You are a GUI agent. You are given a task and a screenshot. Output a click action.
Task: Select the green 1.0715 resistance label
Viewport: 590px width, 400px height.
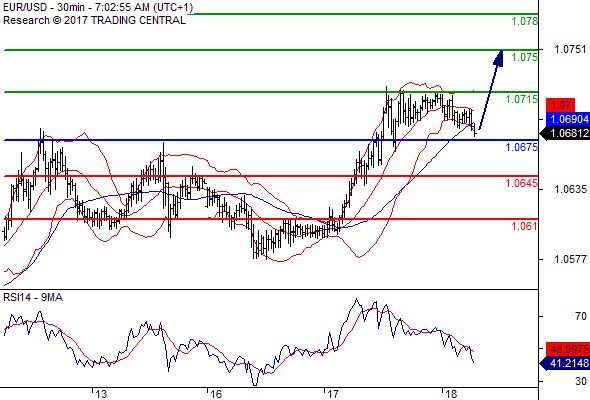[x=522, y=99]
